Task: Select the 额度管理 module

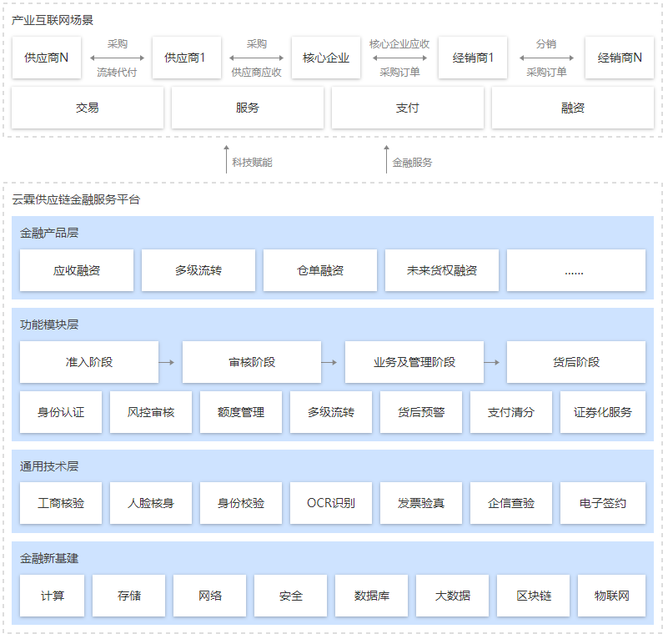Action: tap(241, 412)
